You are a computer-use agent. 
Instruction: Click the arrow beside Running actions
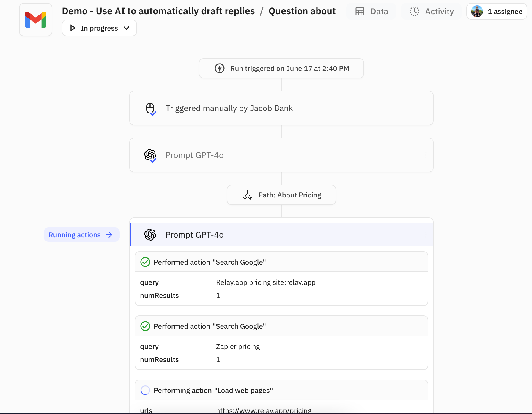coord(109,235)
